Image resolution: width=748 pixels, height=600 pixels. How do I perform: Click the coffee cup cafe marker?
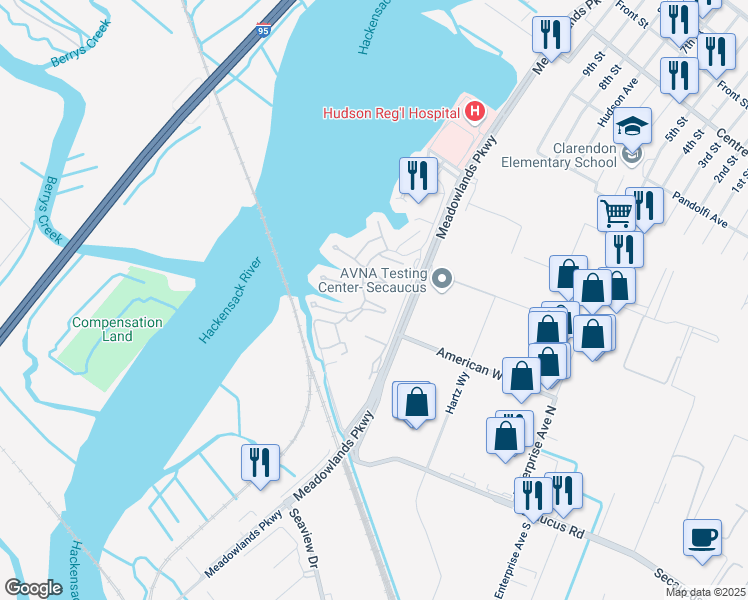[x=702, y=539]
